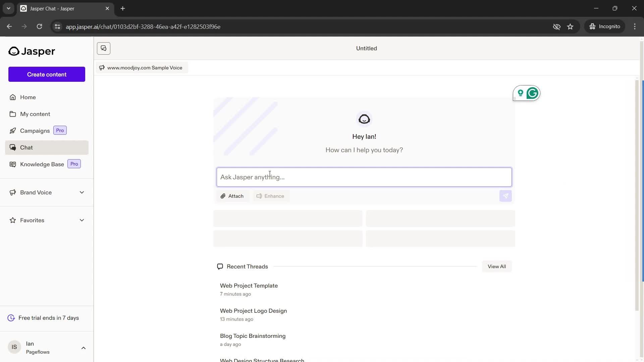This screenshot has width=644, height=362.
Task: Click the Grammarly browser extension icon
Action: pyautogui.click(x=533, y=93)
